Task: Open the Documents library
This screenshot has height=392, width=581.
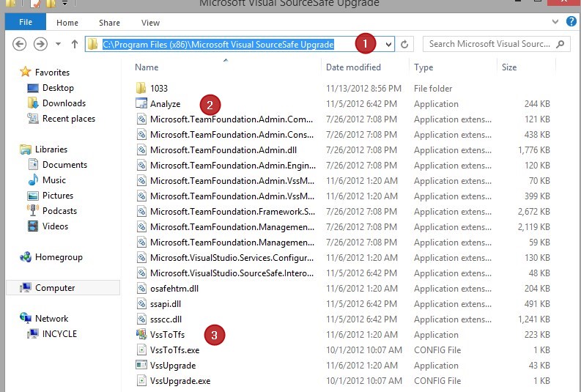Action: 65,165
